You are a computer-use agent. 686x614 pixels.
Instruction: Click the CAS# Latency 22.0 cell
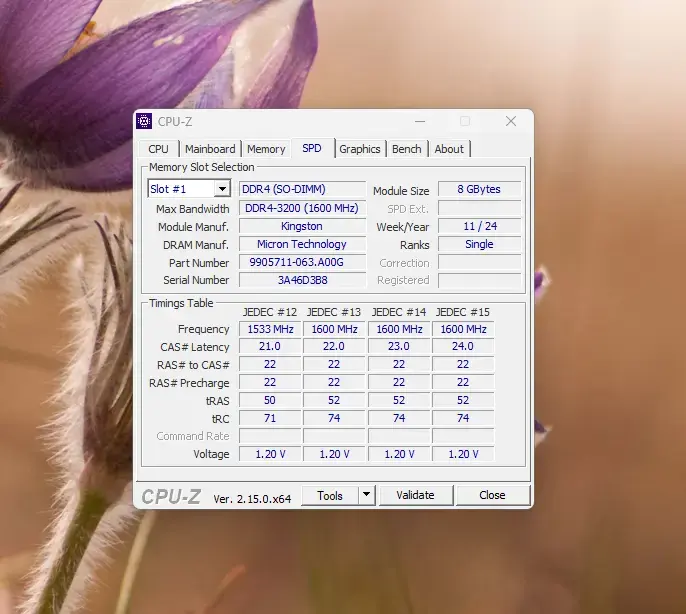(x=334, y=346)
